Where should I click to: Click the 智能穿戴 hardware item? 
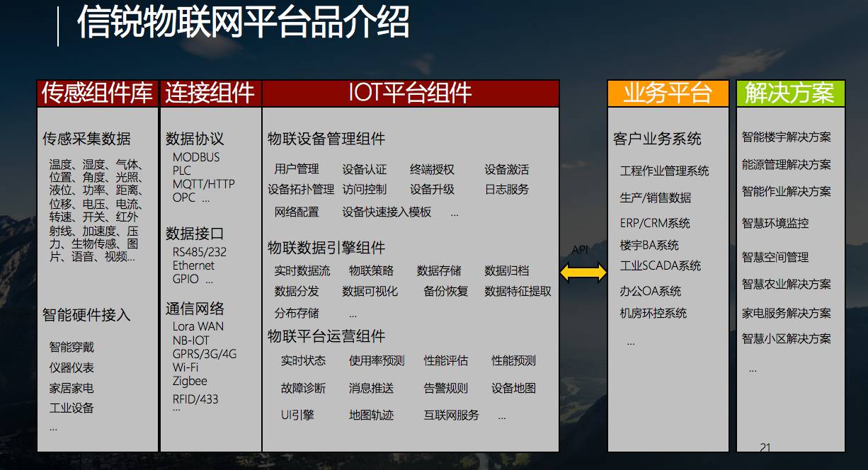tap(72, 347)
